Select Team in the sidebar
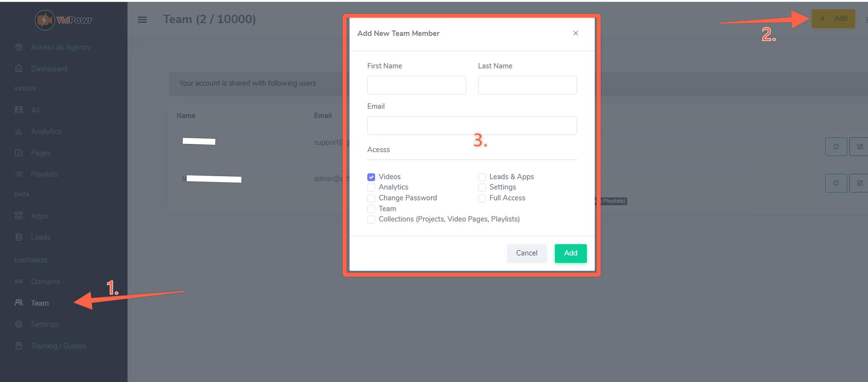868x382 pixels. (40, 303)
